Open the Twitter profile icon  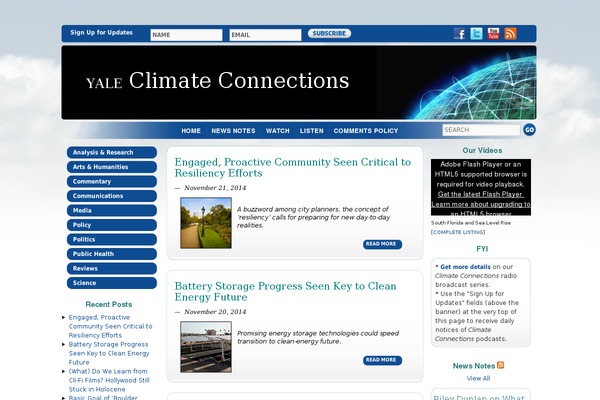pos(476,34)
